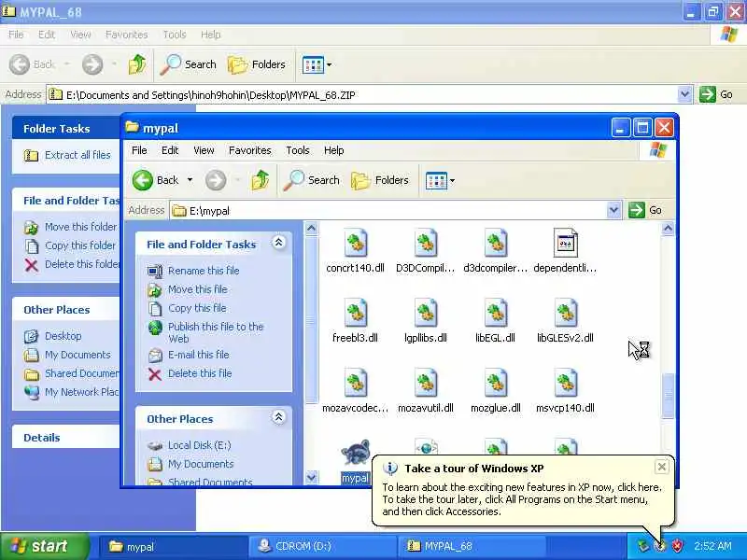Screen dimensions: 747x560
Task: Open Tools menu in mypal window
Action: click(x=298, y=150)
